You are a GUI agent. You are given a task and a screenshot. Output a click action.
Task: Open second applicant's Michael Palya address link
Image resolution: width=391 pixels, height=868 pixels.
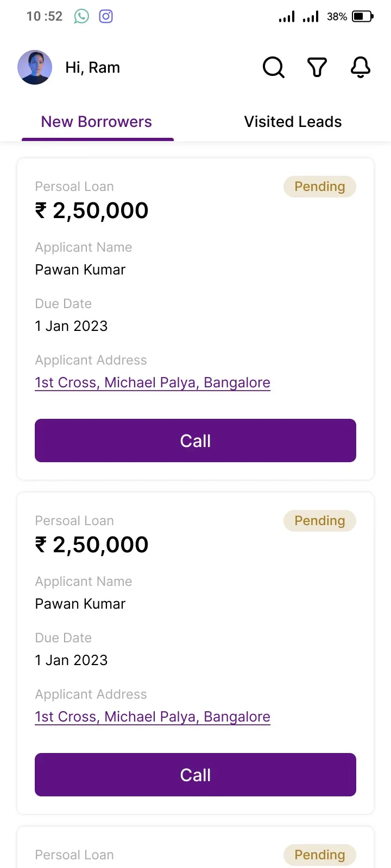coord(153,717)
